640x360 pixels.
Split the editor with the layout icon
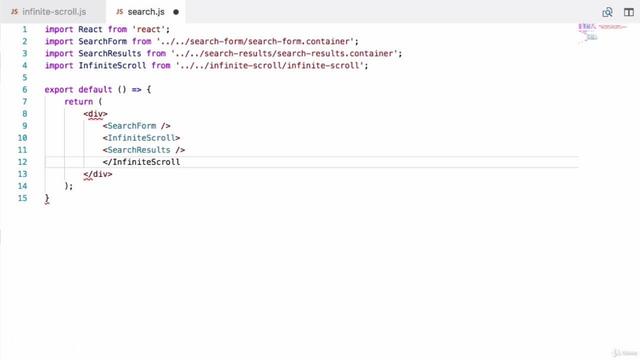point(629,12)
